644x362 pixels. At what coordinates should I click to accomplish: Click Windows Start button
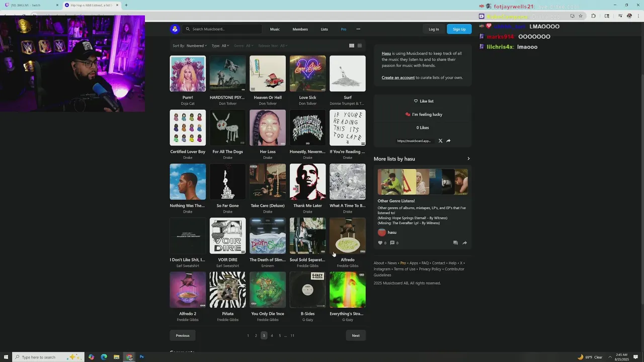(5, 357)
